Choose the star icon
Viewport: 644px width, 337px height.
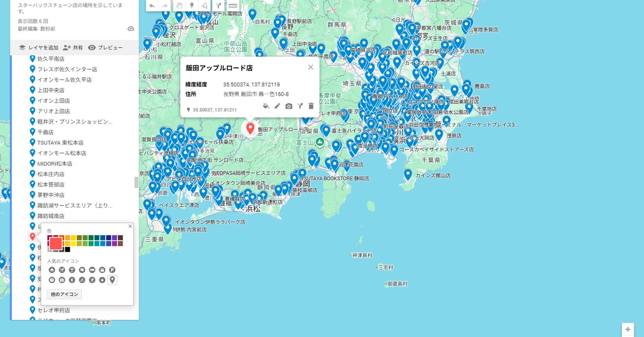pos(102,280)
